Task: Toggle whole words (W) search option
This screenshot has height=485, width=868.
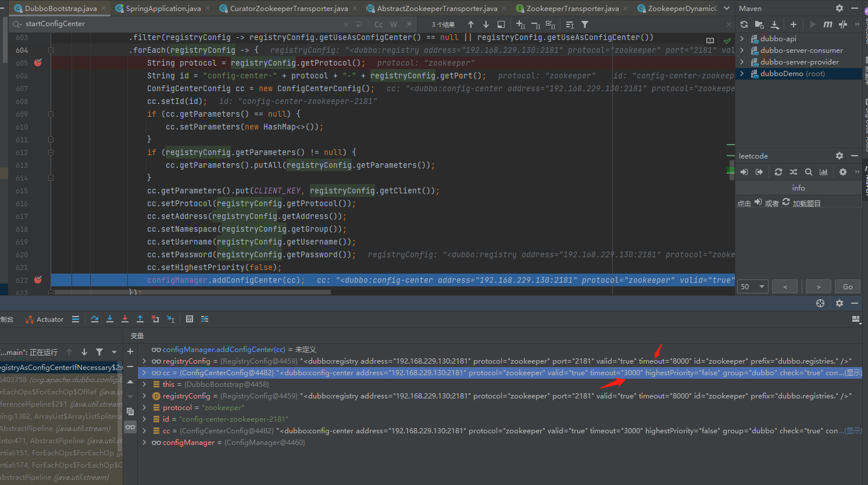Action: (x=394, y=24)
